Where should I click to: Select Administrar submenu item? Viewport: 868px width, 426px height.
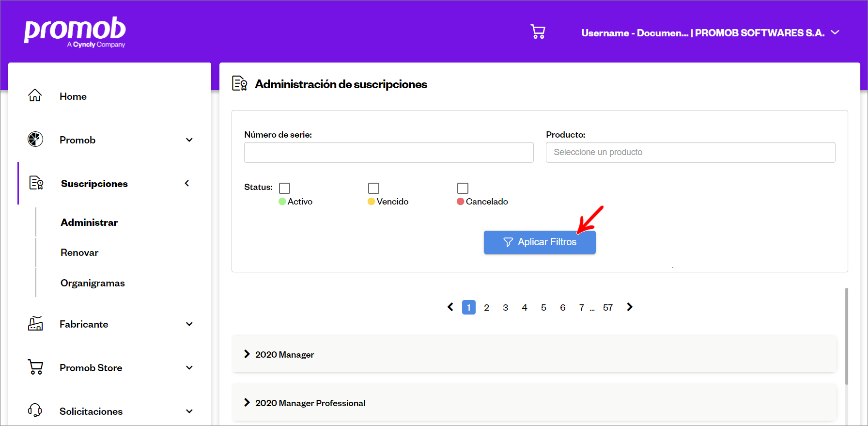coord(89,222)
